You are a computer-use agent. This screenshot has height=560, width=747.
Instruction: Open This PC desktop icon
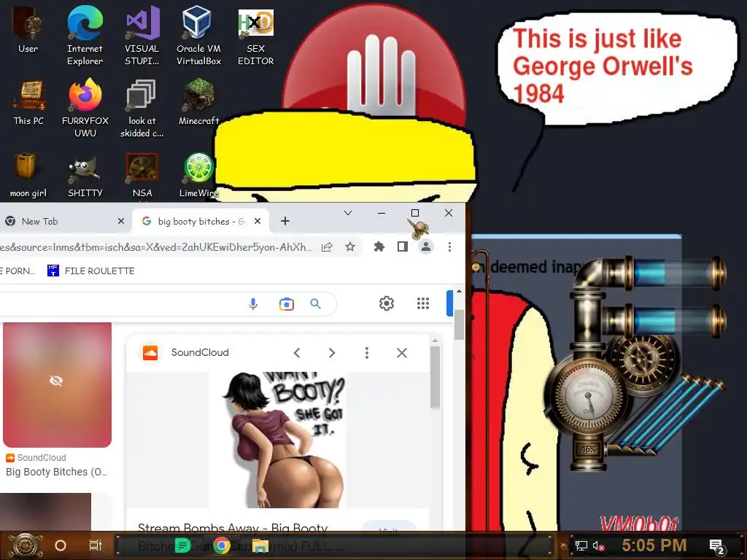click(x=28, y=103)
